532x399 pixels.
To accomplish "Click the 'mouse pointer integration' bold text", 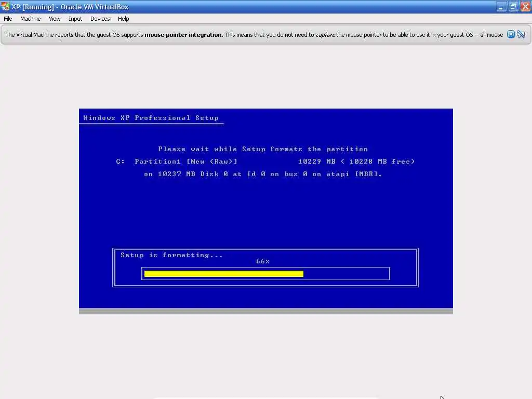I will [183, 35].
